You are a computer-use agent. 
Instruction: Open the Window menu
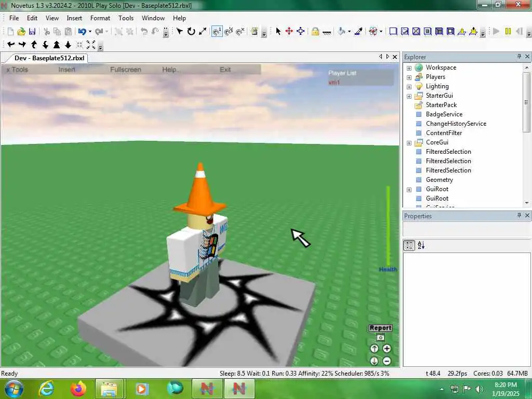[x=153, y=18]
